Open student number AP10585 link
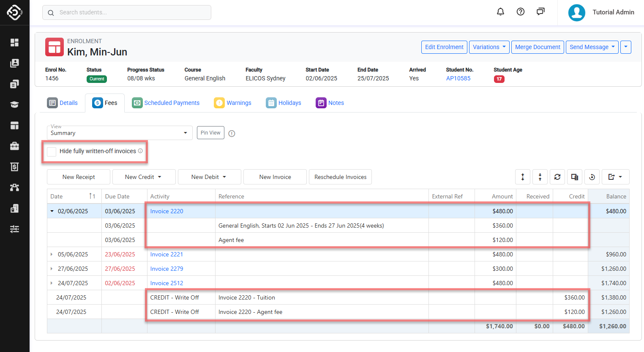 click(x=458, y=78)
